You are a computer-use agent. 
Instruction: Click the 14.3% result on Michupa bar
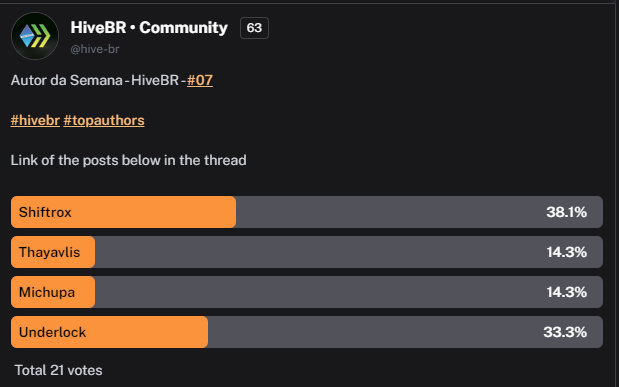[566, 292]
